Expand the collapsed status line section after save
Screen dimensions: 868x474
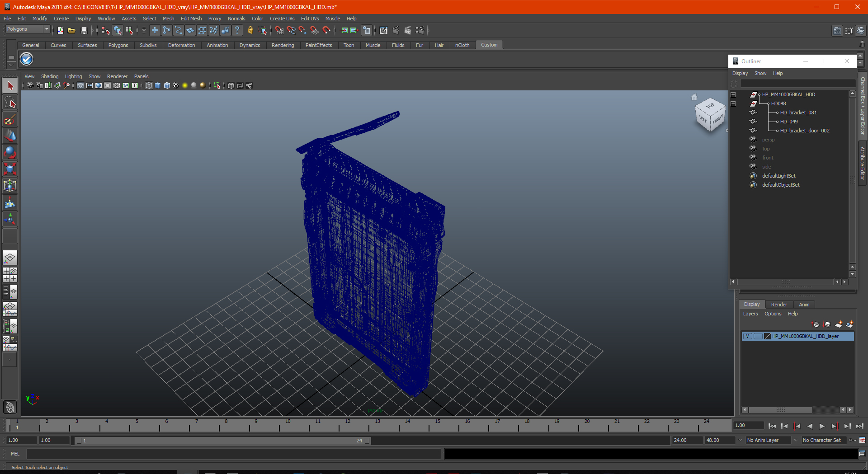(x=92, y=30)
